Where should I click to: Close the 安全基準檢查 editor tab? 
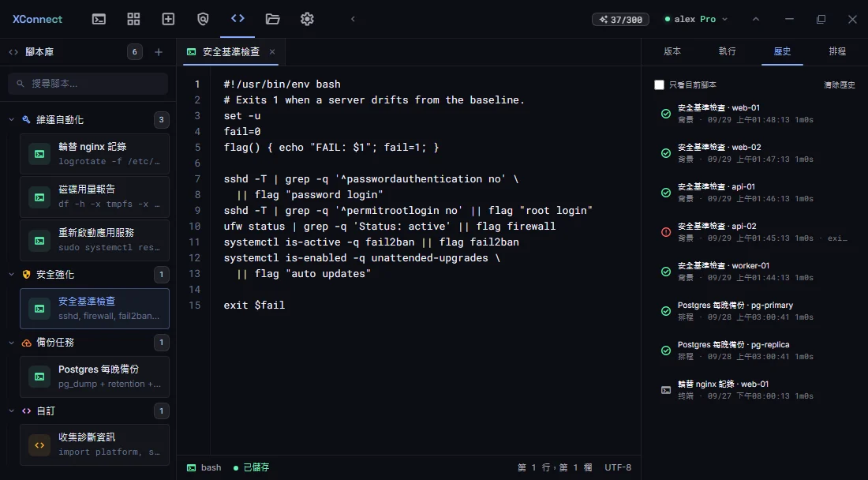pyautogui.click(x=271, y=51)
